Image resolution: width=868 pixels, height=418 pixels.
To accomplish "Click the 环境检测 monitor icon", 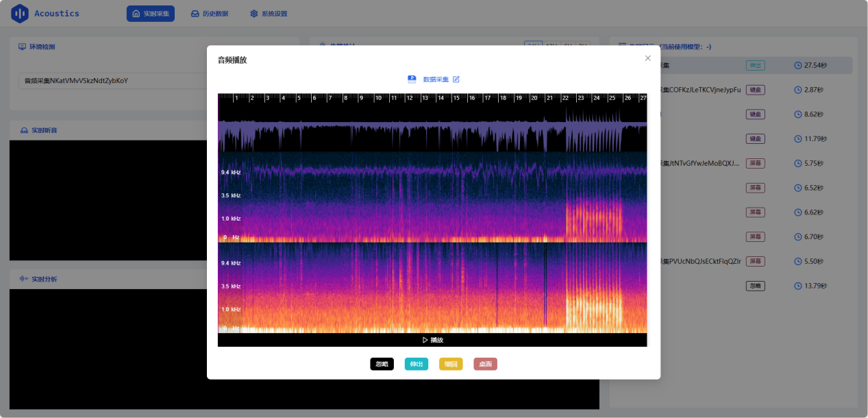I will pyautogui.click(x=23, y=47).
